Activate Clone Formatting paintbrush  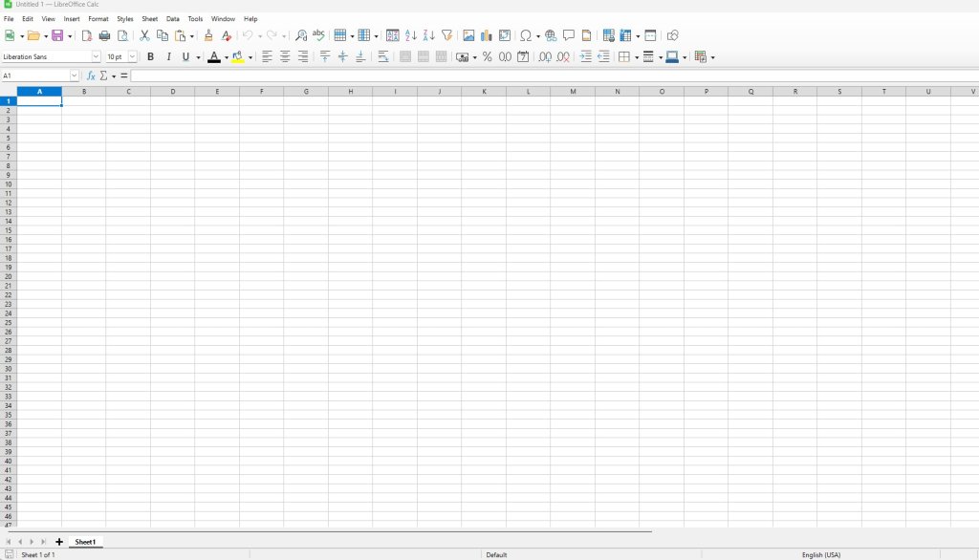tap(208, 35)
